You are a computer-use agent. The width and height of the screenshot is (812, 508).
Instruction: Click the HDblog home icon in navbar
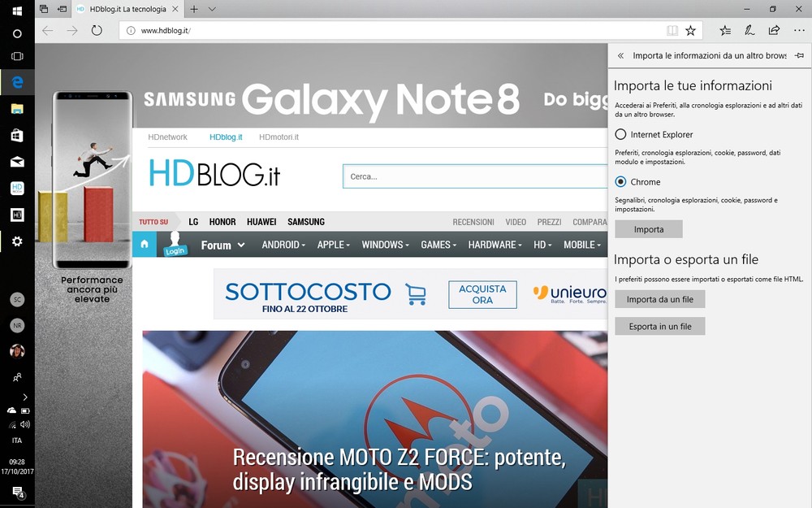[x=144, y=245]
